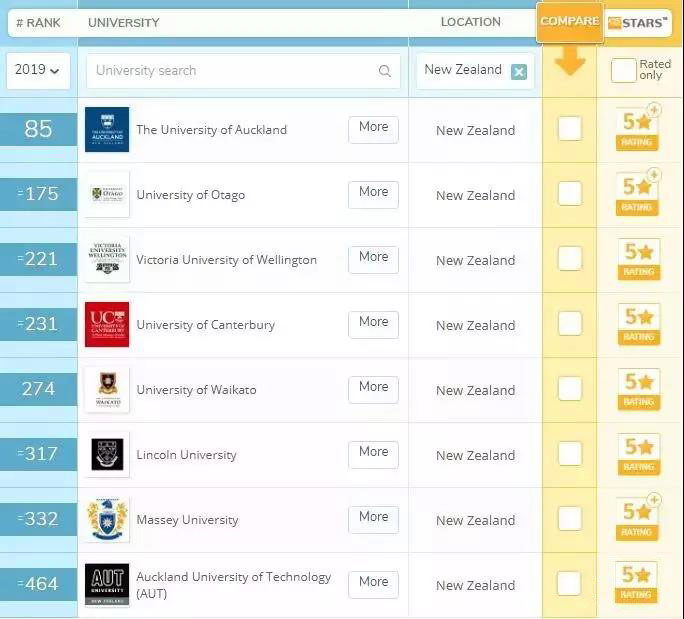Click More for Lincoln University
The image size is (684, 619).
click(x=373, y=455)
